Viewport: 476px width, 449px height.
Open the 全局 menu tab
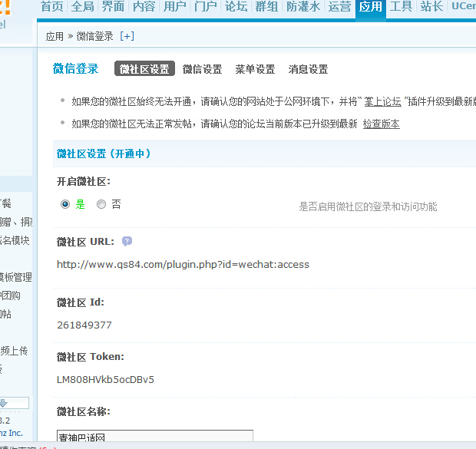coord(83,6)
